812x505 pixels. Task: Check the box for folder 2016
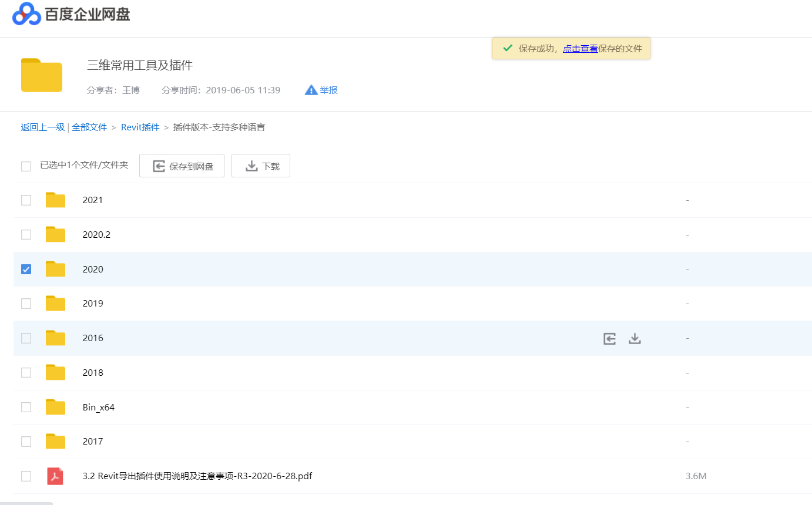pyautogui.click(x=26, y=338)
